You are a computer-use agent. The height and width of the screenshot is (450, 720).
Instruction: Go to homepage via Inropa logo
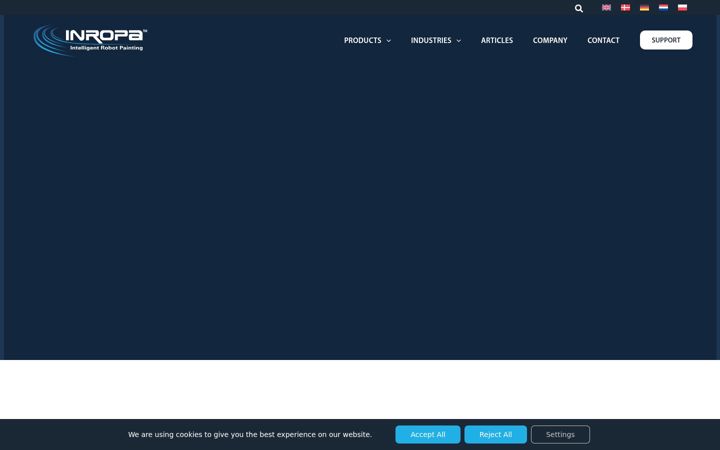pyautogui.click(x=90, y=40)
